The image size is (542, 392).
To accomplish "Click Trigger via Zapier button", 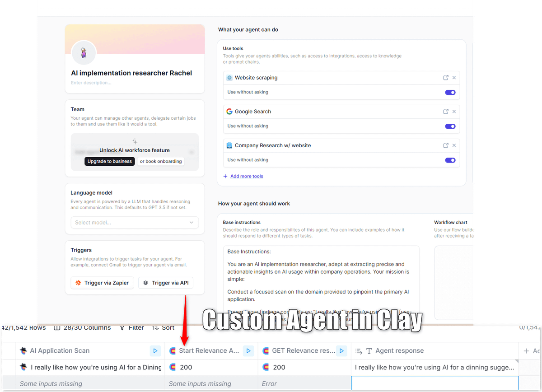I will (x=102, y=283).
